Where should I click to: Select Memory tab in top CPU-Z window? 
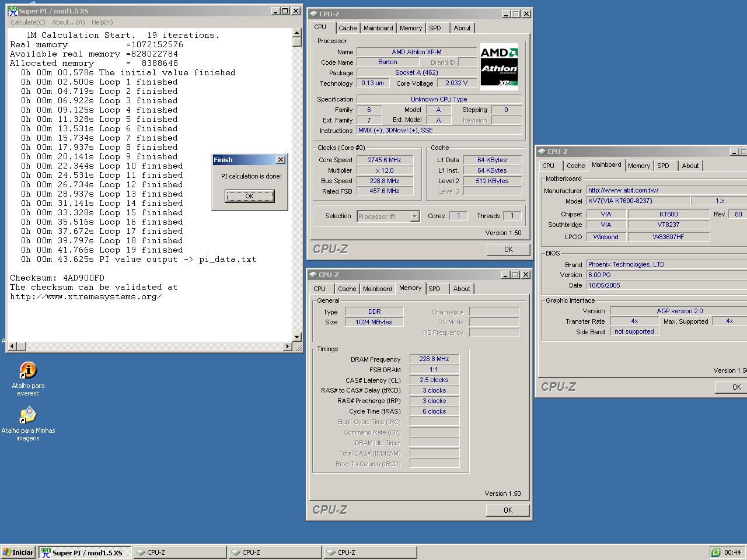411,28
